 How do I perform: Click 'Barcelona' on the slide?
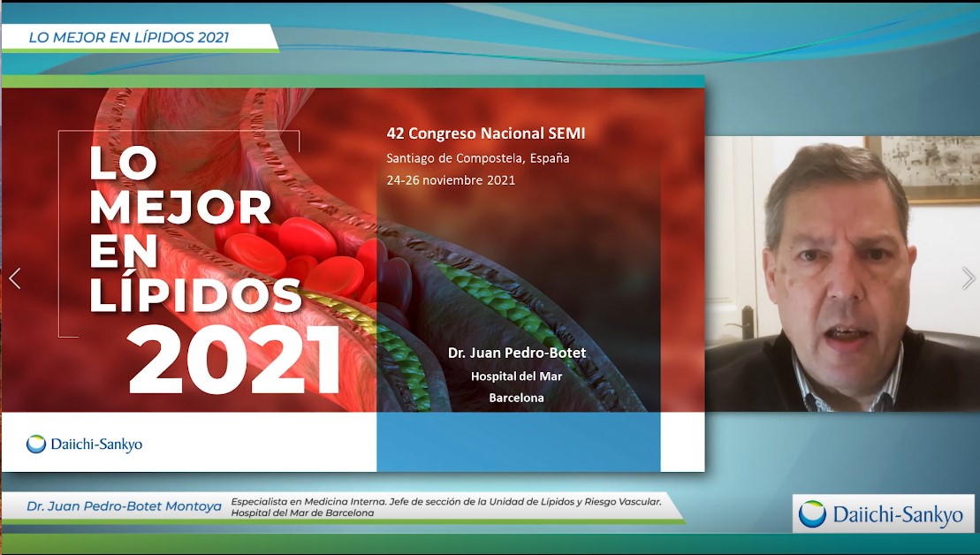point(516,398)
